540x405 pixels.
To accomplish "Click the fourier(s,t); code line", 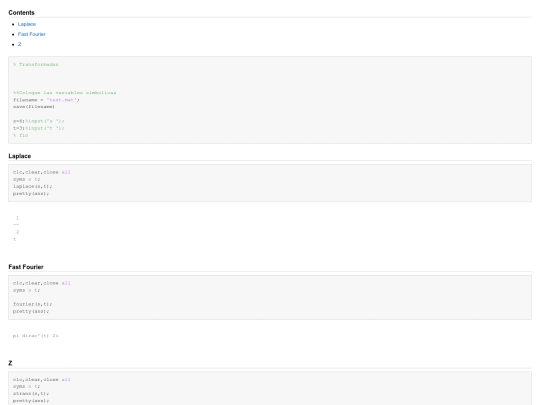I will pyautogui.click(x=33, y=304).
